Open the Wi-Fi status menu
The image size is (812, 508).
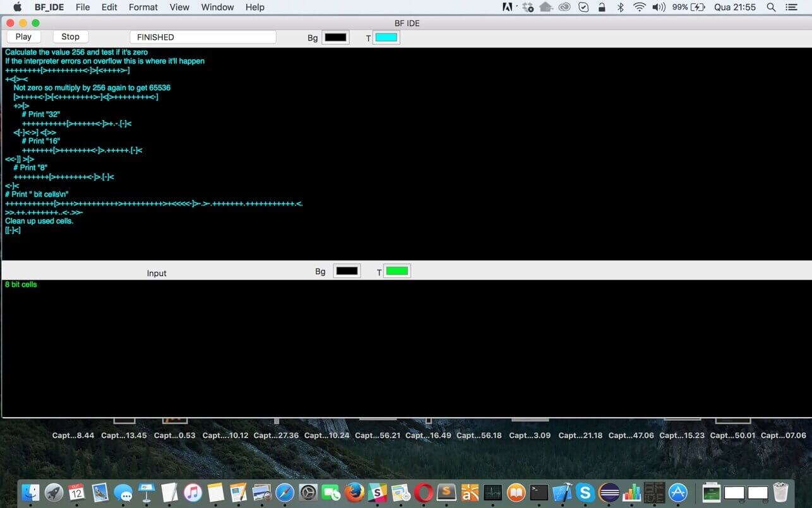click(x=639, y=7)
